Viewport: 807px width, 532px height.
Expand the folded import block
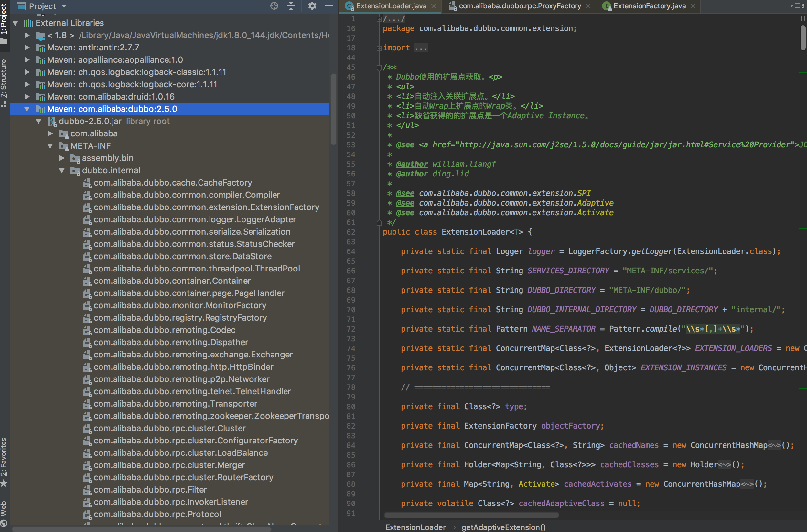pos(379,48)
